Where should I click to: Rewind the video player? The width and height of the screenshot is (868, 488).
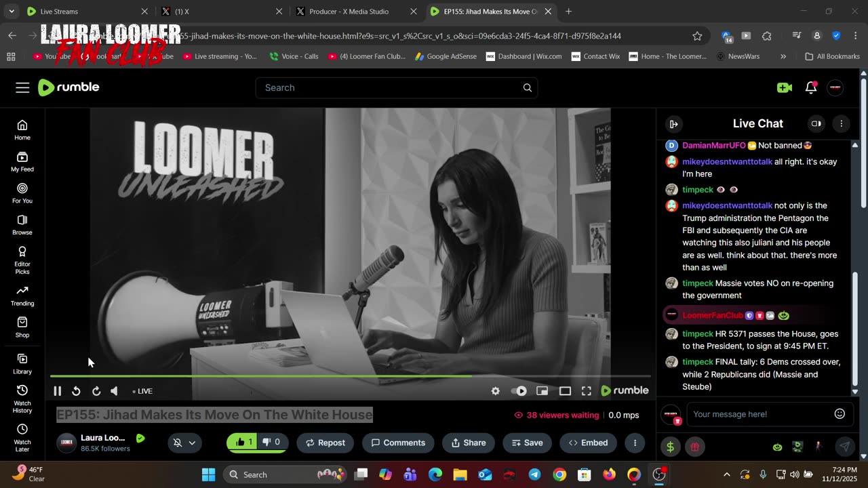coord(77,391)
